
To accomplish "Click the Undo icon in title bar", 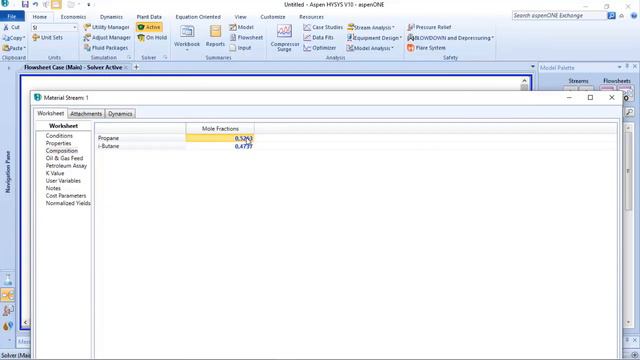I will (x=36, y=4).
